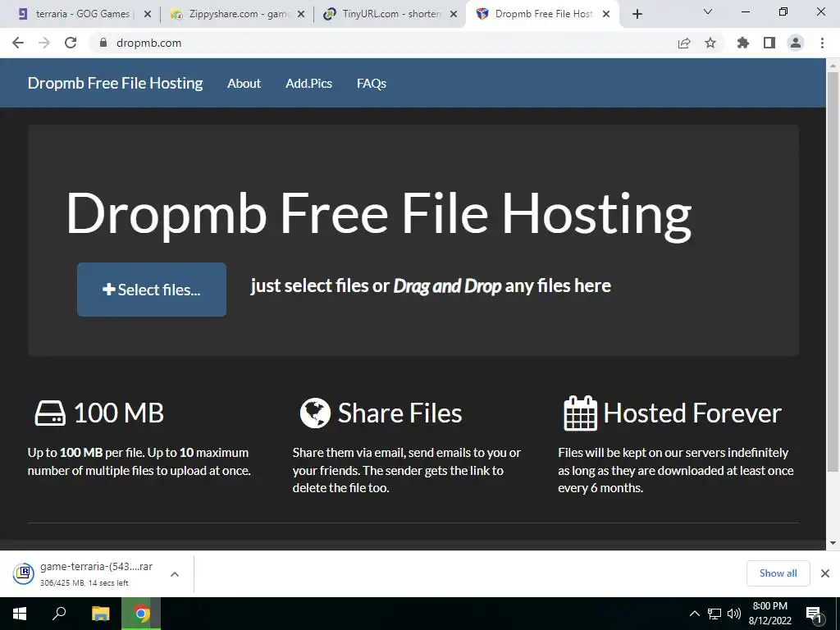The height and width of the screenshot is (630, 840).
Task: Open the Chrome three-dot menu
Action: [822, 43]
